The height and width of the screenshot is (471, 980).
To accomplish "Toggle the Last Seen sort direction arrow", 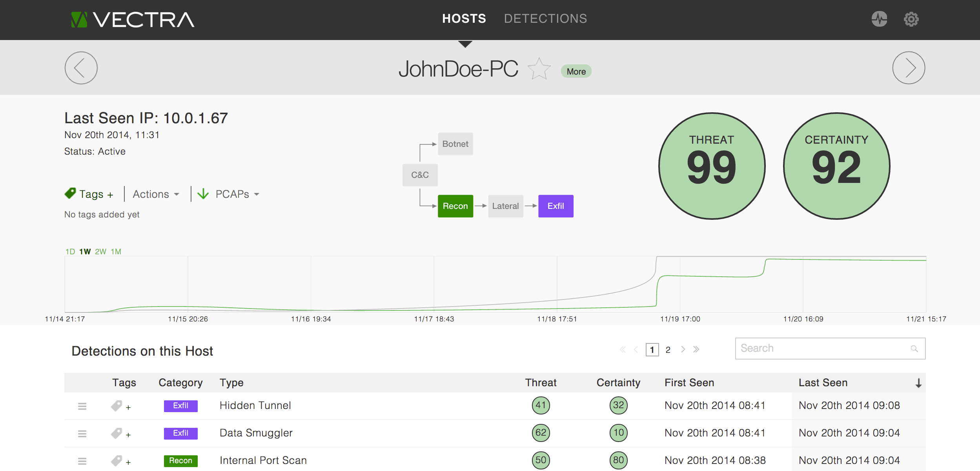I will tap(918, 383).
